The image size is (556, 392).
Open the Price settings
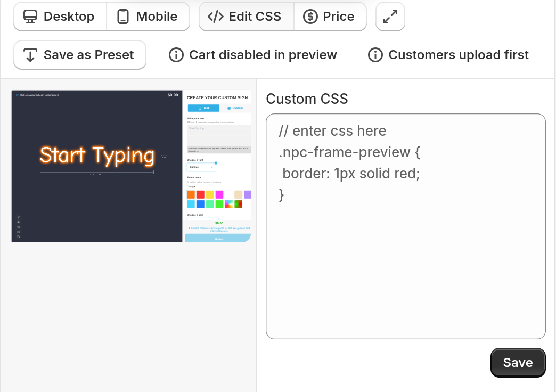click(x=330, y=17)
